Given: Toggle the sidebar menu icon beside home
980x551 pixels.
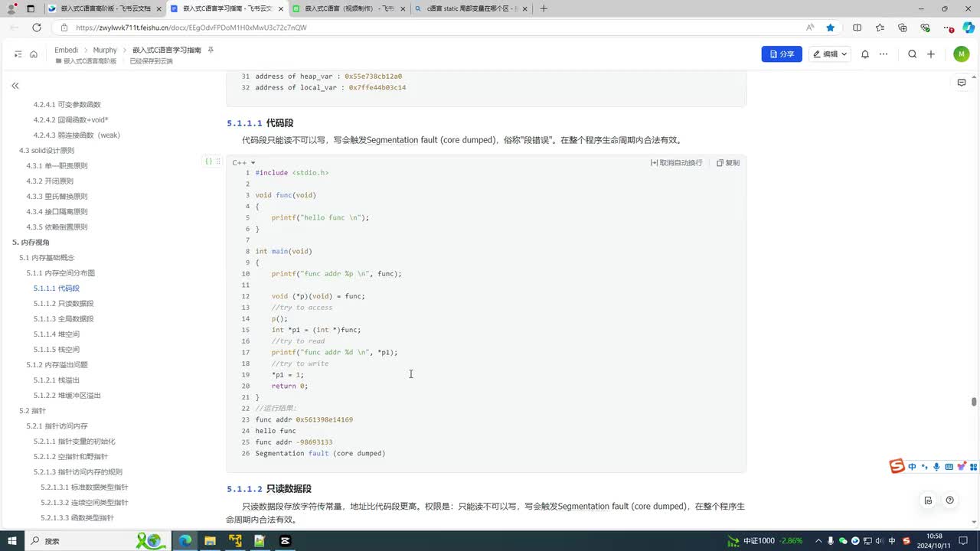Looking at the screenshot, I should click(x=18, y=54).
